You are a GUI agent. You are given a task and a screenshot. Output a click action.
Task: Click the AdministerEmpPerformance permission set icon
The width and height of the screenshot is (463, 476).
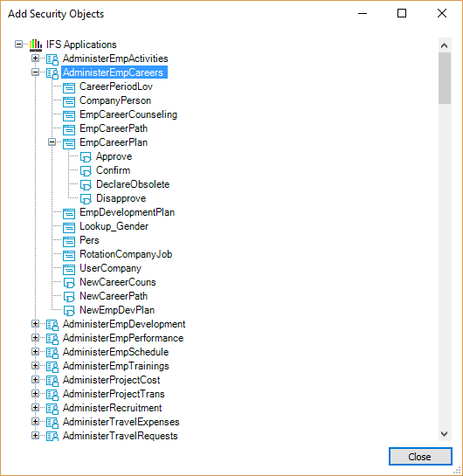(52, 339)
